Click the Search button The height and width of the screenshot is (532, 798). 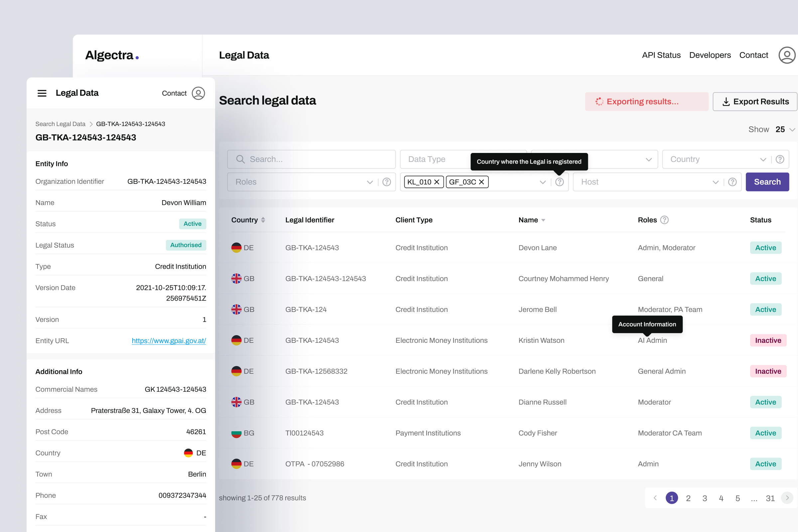(767, 182)
